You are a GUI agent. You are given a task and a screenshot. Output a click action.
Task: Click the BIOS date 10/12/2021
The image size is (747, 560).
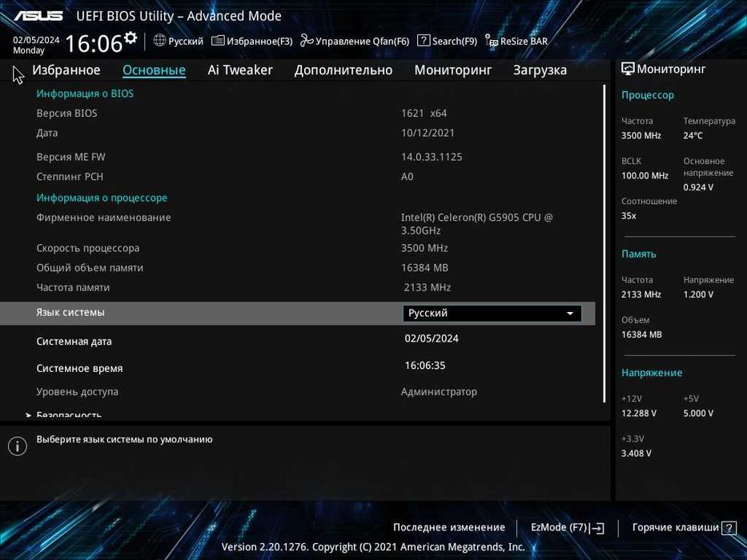[428, 133]
